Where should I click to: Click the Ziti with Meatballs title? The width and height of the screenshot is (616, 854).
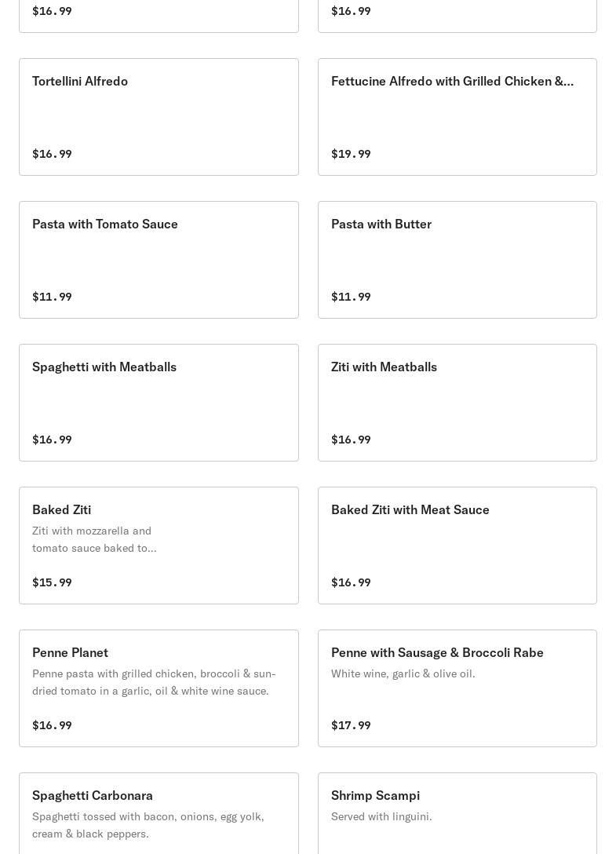(384, 367)
